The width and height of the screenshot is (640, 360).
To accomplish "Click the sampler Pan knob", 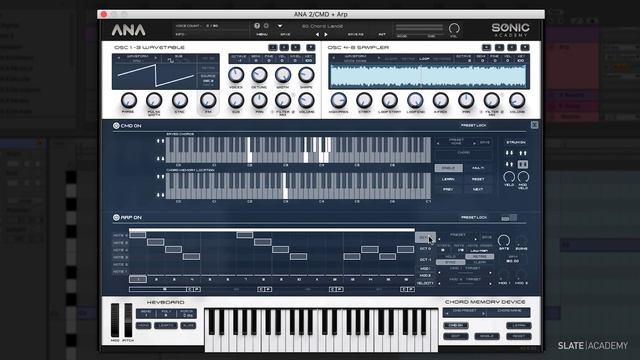I will (x=466, y=100).
